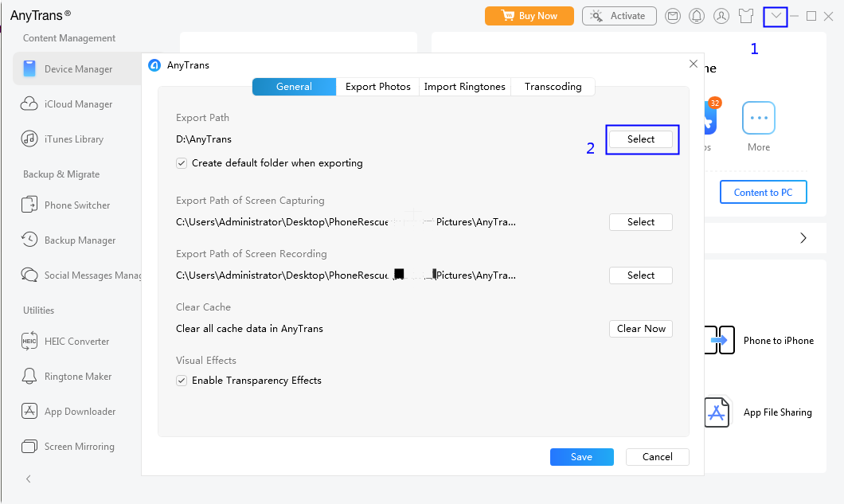Click the App File Sharing label
Screen dimensions: 844x504
click(778, 412)
